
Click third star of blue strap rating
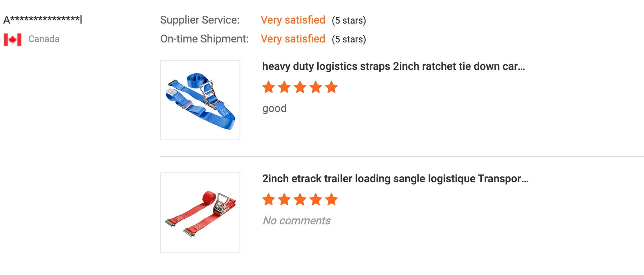[x=300, y=87]
